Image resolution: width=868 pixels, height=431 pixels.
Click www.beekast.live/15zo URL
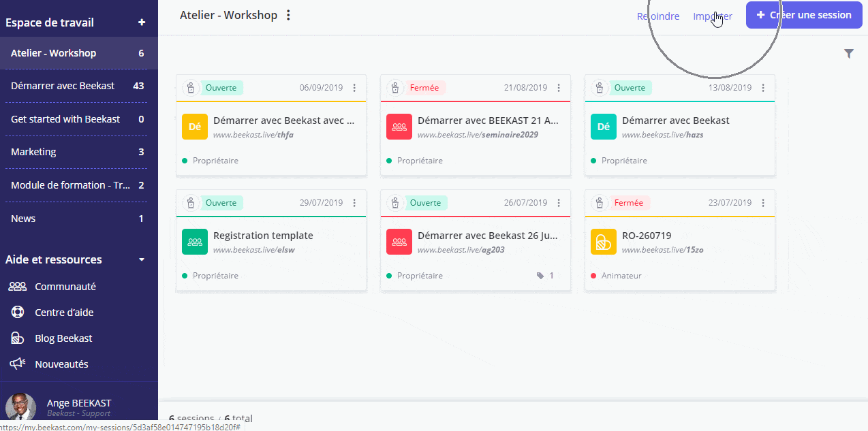point(663,250)
